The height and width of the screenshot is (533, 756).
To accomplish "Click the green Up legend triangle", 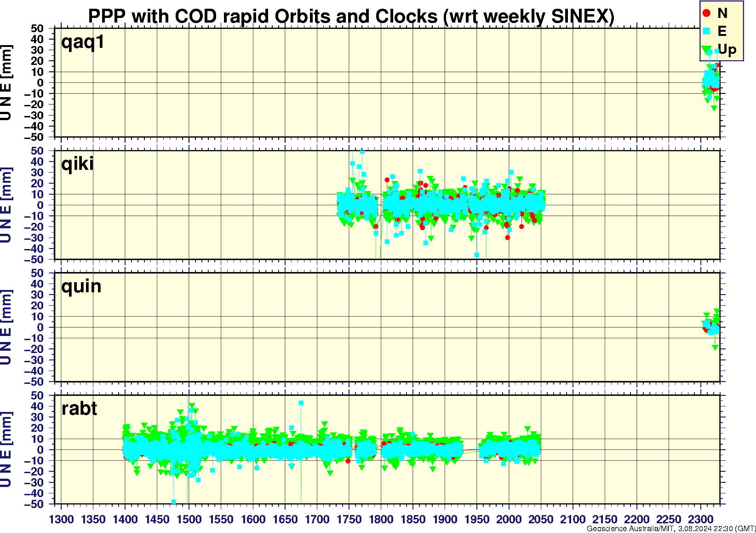I will tap(706, 49).
